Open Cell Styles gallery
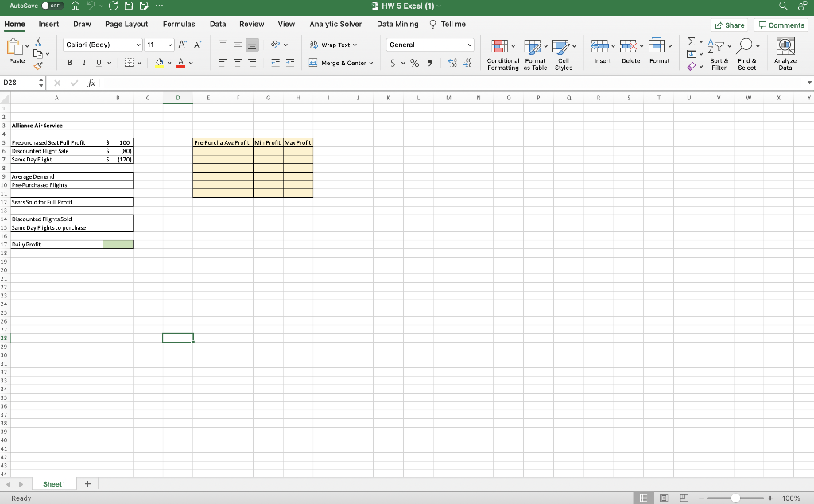814x504 pixels. click(x=564, y=55)
